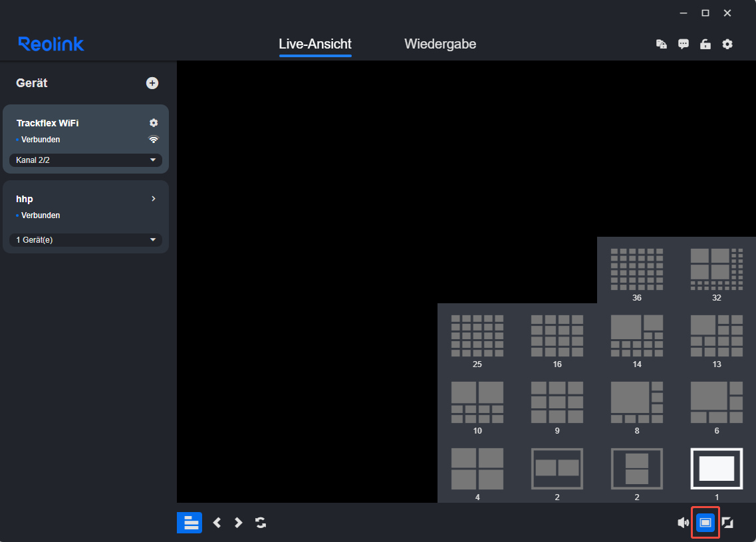Open the Kanal 2/2 dropdown
Viewport: 756px width, 542px height.
86,160
